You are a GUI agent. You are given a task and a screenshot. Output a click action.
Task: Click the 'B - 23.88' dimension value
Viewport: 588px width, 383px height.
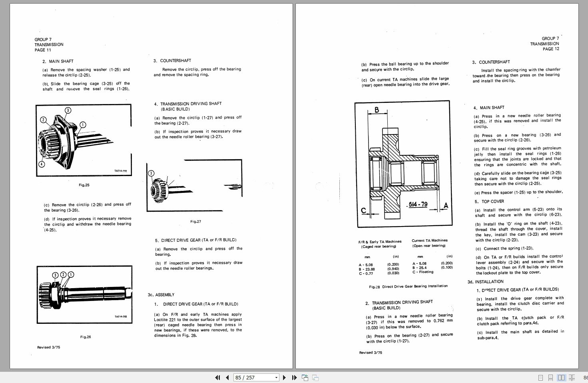367,269
